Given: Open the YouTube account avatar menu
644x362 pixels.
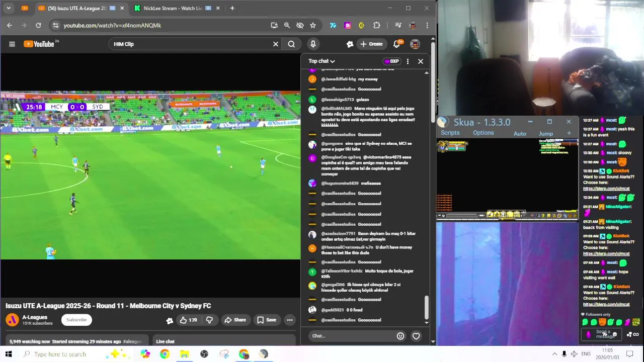Looking at the screenshot, I should tap(415, 44).
